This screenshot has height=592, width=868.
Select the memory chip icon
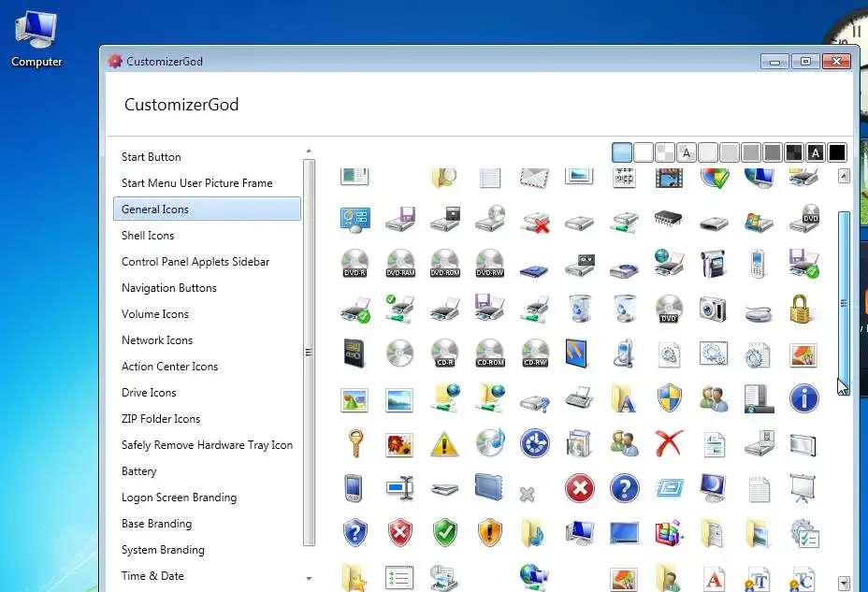(x=669, y=219)
